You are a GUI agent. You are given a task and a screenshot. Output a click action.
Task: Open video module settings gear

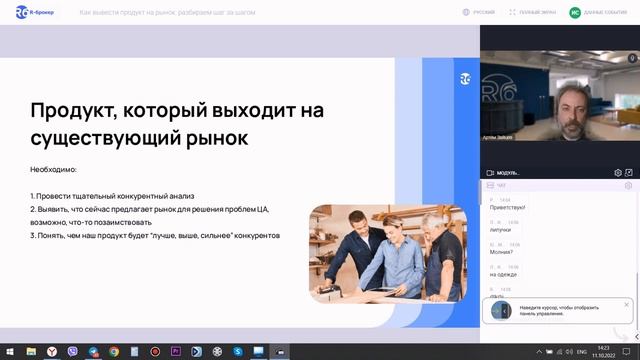(618, 173)
